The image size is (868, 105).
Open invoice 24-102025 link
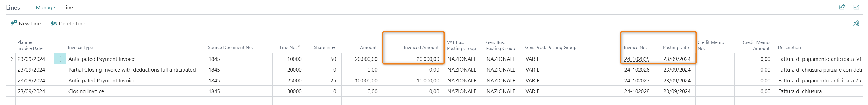[636, 59]
